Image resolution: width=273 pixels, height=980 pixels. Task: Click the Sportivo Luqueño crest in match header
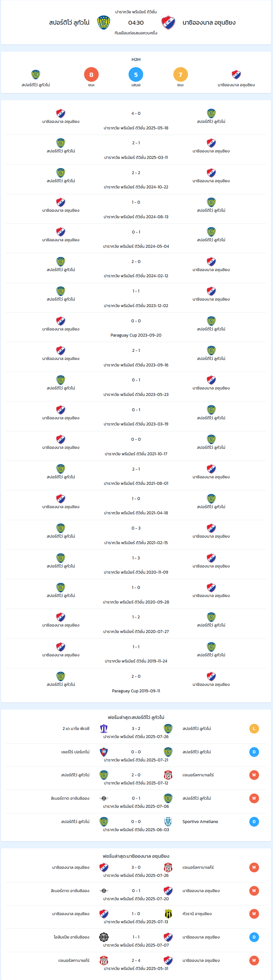104,22
